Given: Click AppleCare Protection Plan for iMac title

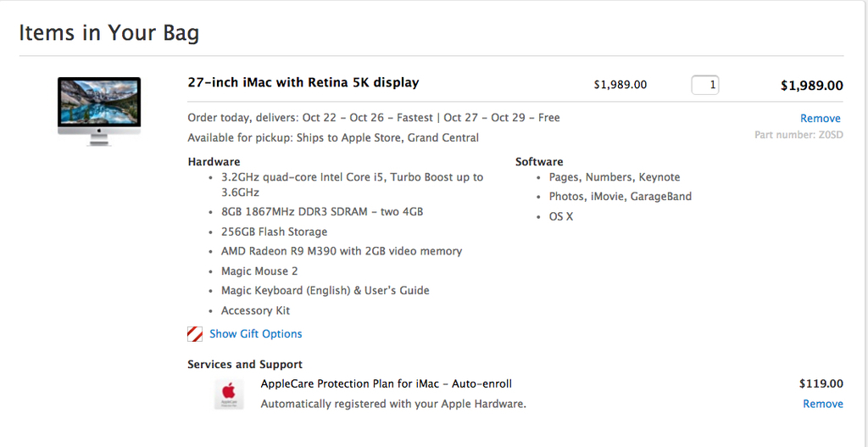Looking at the screenshot, I should tap(387, 383).
